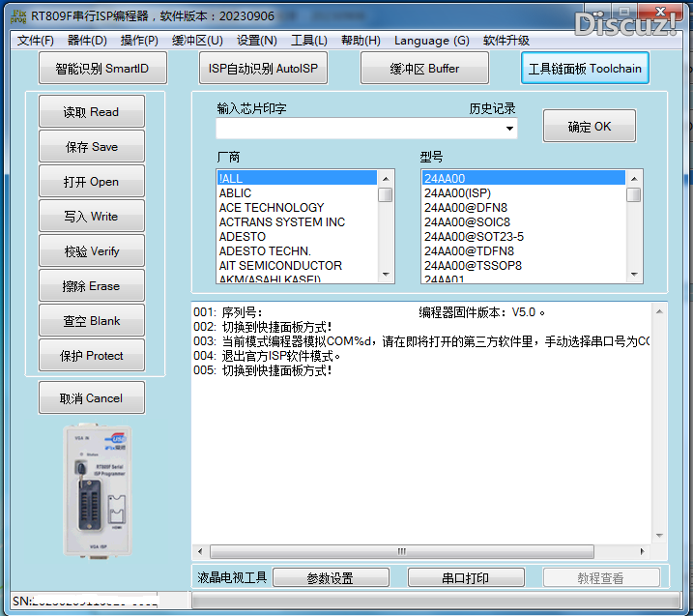693x616 pixels.
Task: Click model list scroll-up arrow
Action: tap(634, 179)
